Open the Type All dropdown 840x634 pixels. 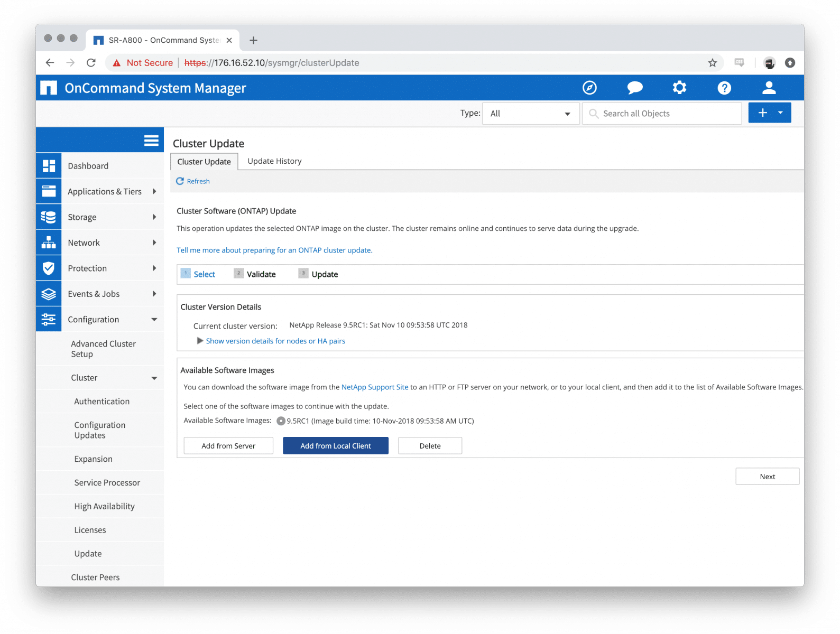pos(531,114)
